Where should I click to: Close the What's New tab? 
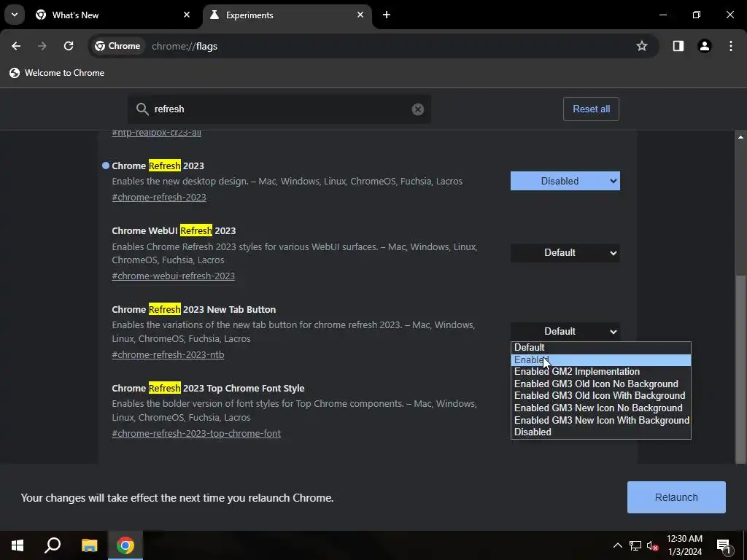tap(187, 15)
